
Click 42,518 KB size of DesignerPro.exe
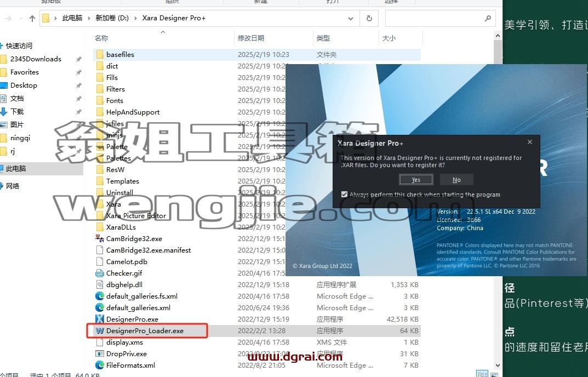coord(402,319)
